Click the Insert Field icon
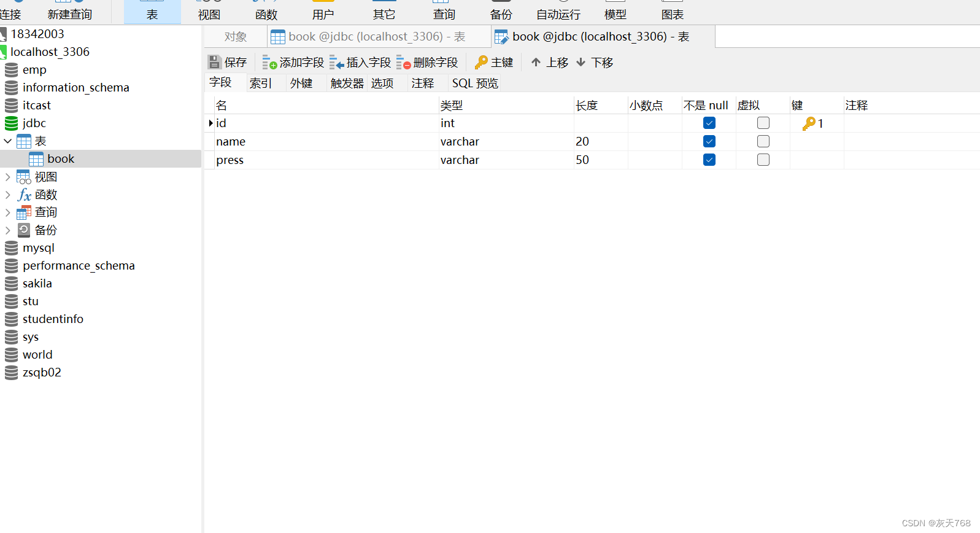Screen dimensions: 980x533 pyautogui.click(x=336, y=62)
